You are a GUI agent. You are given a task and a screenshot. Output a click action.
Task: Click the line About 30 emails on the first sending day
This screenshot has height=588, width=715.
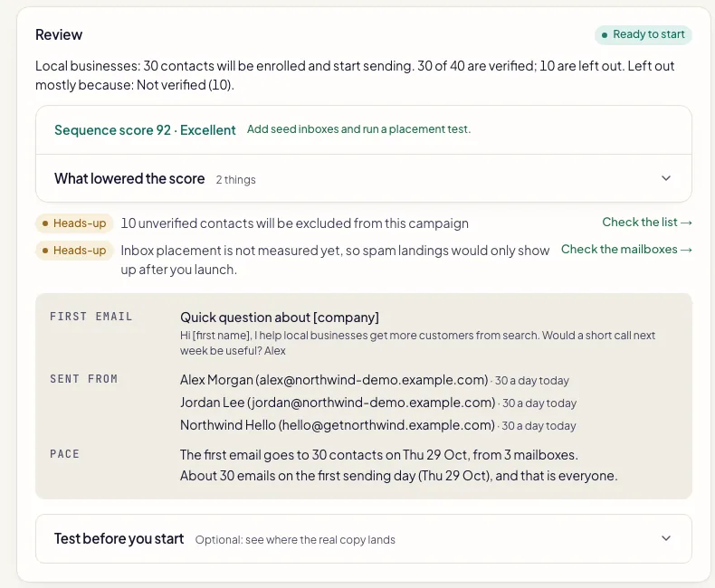pos(398,476)
